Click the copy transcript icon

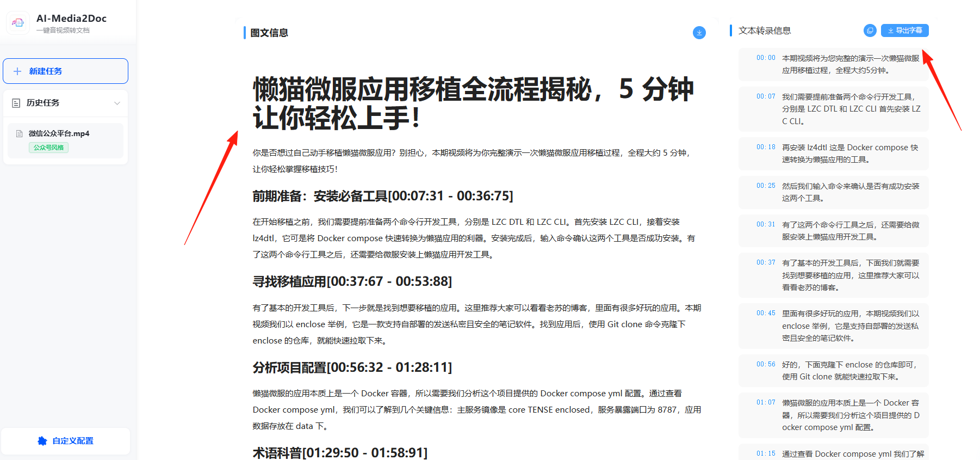click(x=870, y=30)
